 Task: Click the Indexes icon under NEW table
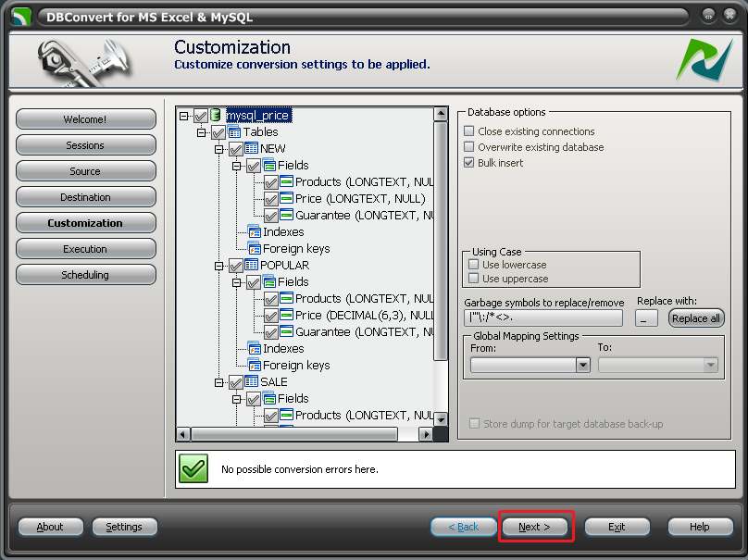[x=255, y=231]
